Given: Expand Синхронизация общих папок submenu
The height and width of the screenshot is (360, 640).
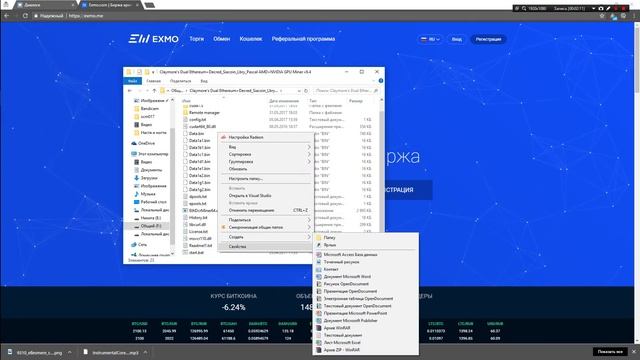Looking at the screenshot, I should click(309, 227).
